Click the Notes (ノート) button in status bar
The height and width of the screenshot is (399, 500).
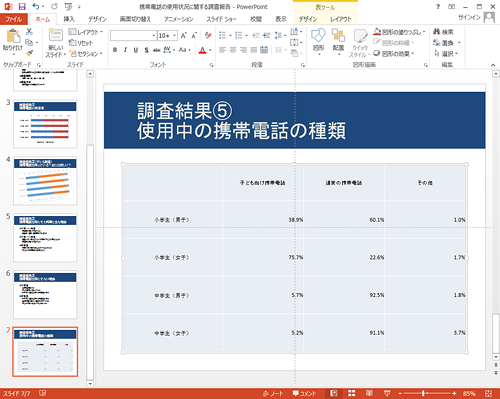[x=273, y=393]
